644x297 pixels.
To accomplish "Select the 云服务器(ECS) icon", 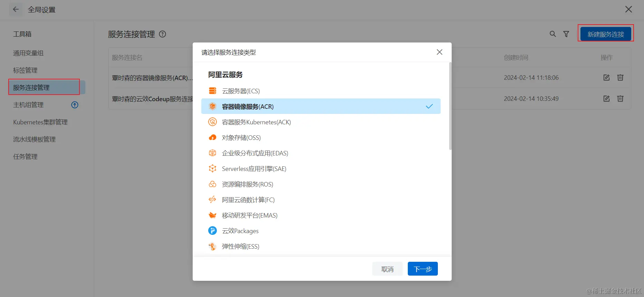I will [212, 91].
